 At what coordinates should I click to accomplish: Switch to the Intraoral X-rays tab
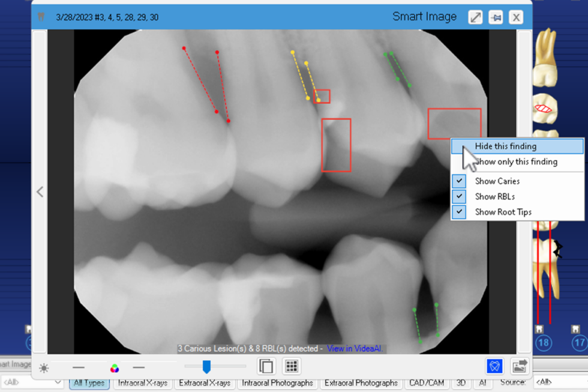coord(142,382)
